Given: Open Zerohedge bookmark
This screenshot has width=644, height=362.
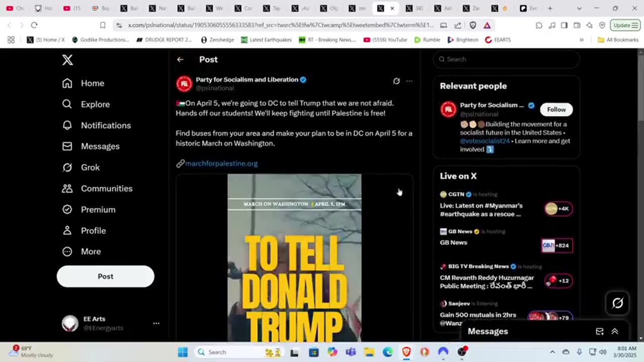Looking at the screenshot, I should (x=217, y=40).
